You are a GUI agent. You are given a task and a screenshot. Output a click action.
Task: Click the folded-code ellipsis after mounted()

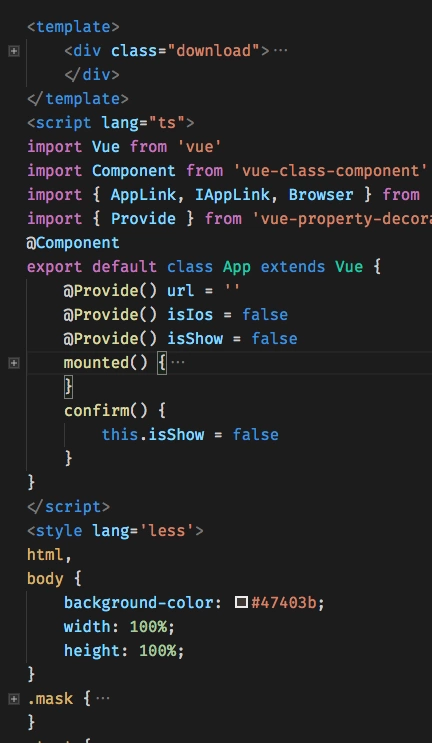click(x=178, y=363)
